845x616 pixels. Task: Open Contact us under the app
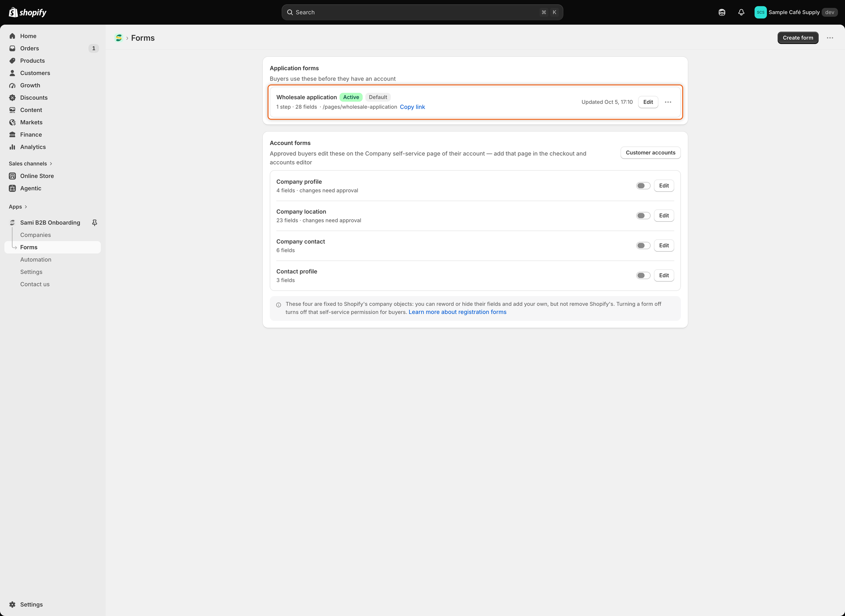[52, 284]
